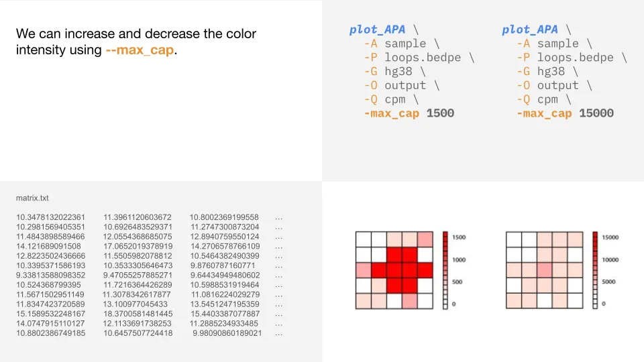Click the 1500-cap heatmap center red cell
Image resolution: width=644 pixels, height=362 pixels.
coord(394,270)
